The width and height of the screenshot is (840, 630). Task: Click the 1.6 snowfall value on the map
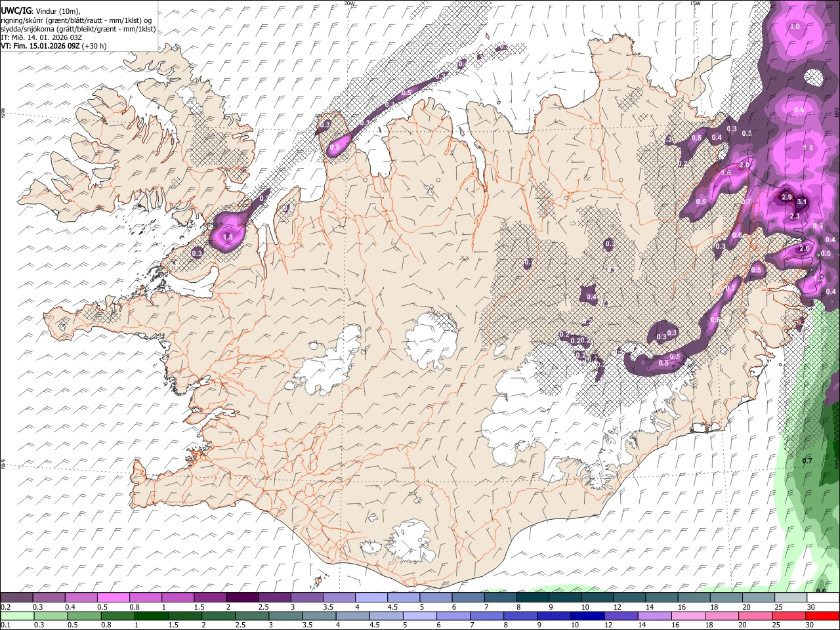[x=726, y=173]
